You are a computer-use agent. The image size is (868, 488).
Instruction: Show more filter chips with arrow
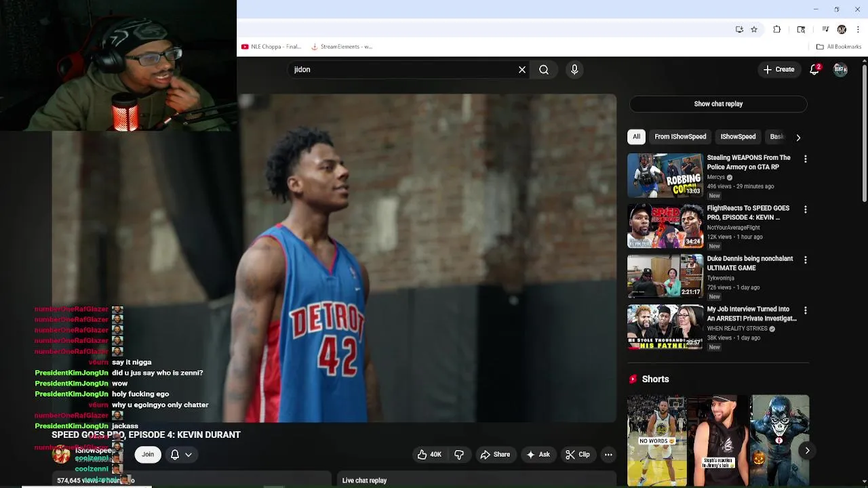[798, 137]
